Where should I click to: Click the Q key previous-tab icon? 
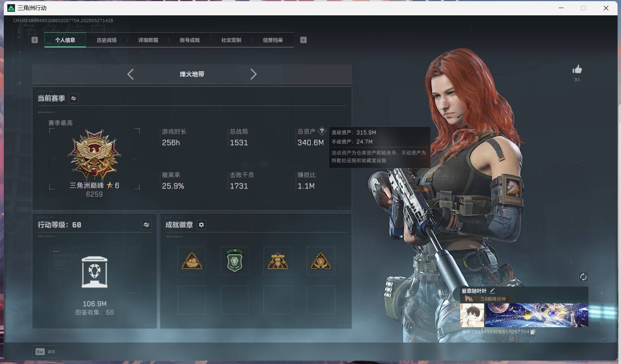click(35, 40)
